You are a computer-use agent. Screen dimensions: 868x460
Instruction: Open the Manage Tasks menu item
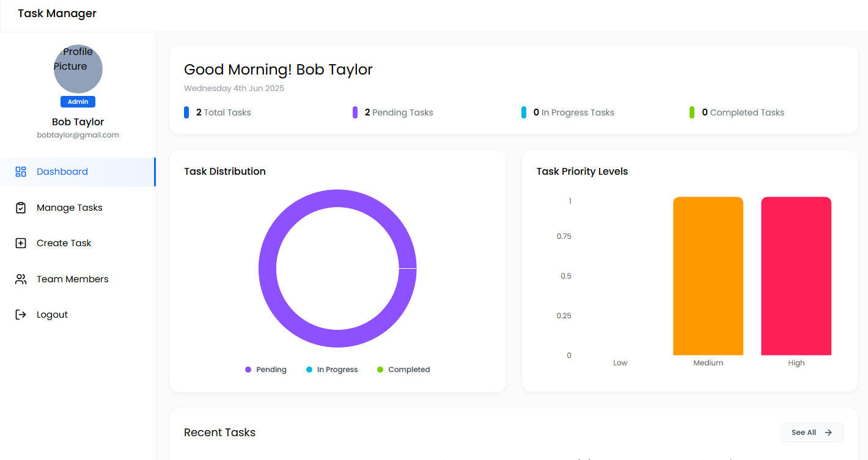(69, 208)
